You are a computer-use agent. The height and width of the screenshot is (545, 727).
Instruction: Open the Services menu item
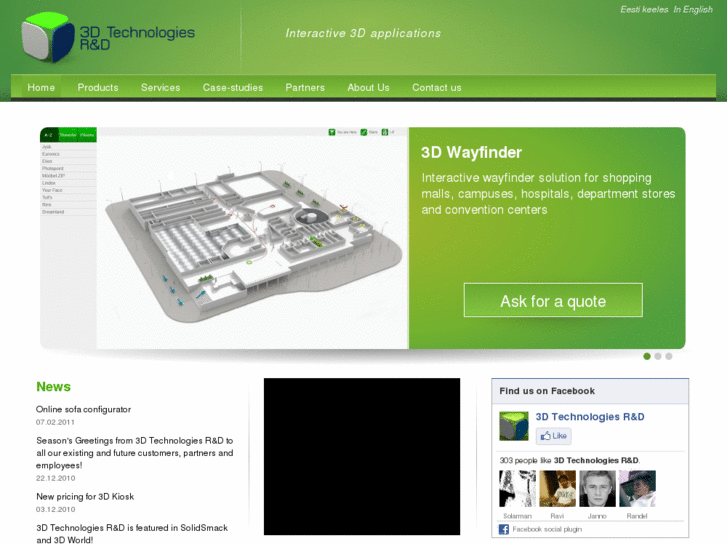click(x=160, y=88)
